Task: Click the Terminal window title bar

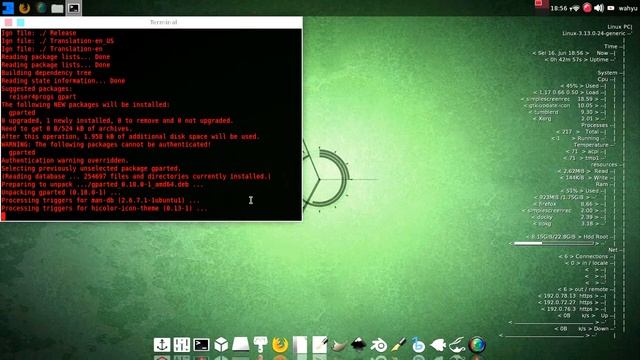Action: point(163,22)
